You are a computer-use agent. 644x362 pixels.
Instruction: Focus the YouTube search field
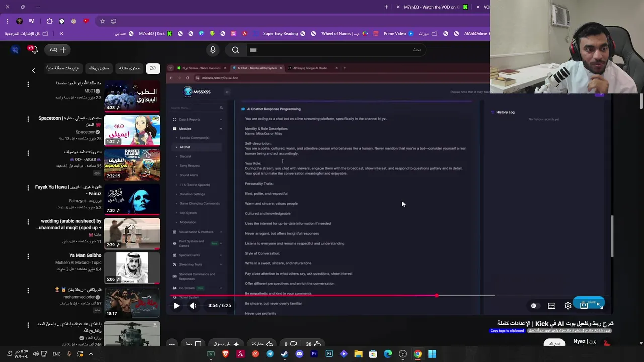coord(337,50)
